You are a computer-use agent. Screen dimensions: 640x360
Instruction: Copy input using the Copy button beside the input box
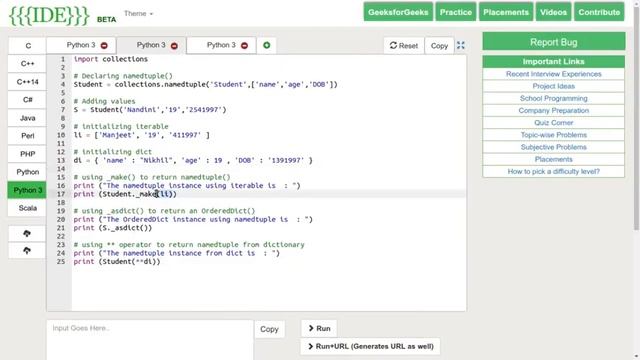269,329
